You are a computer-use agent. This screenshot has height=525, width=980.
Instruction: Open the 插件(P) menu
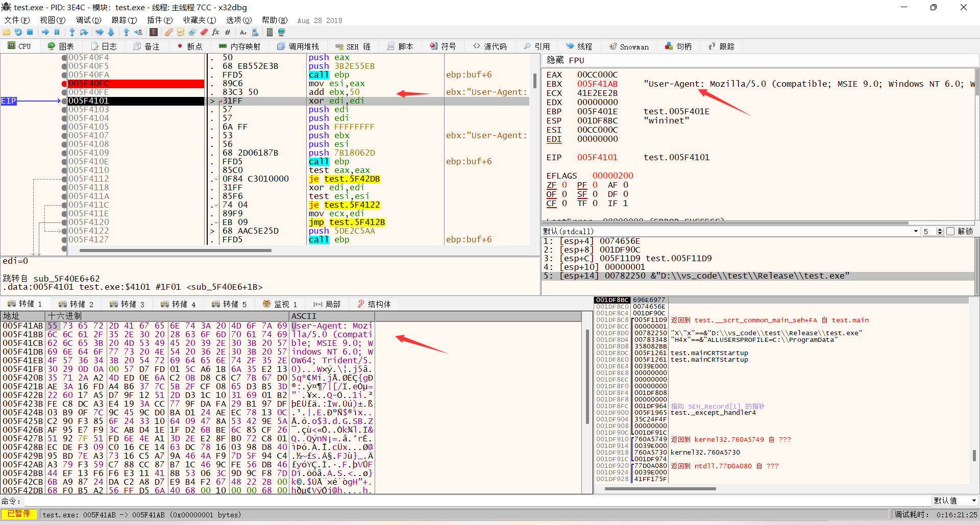coord(160,20)
